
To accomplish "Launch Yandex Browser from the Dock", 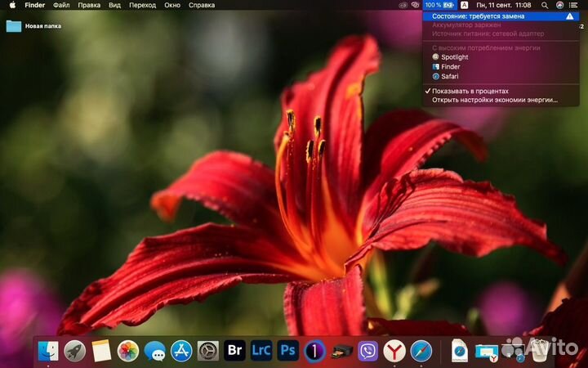I will coord(394,351).
